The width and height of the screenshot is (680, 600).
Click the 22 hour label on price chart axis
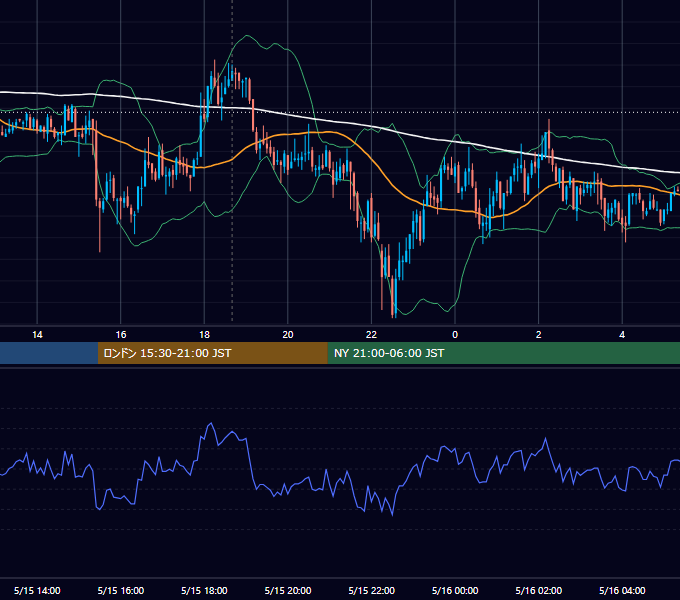(x=371, y=335)
